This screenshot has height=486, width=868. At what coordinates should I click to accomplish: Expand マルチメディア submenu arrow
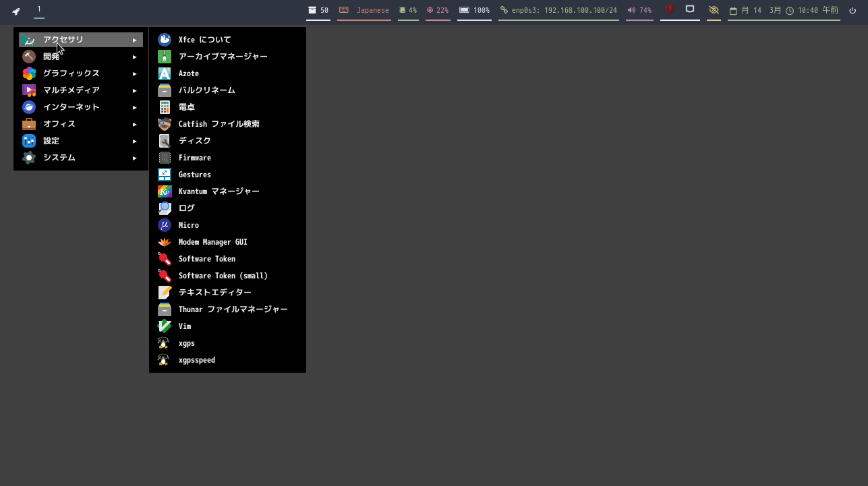135,91
